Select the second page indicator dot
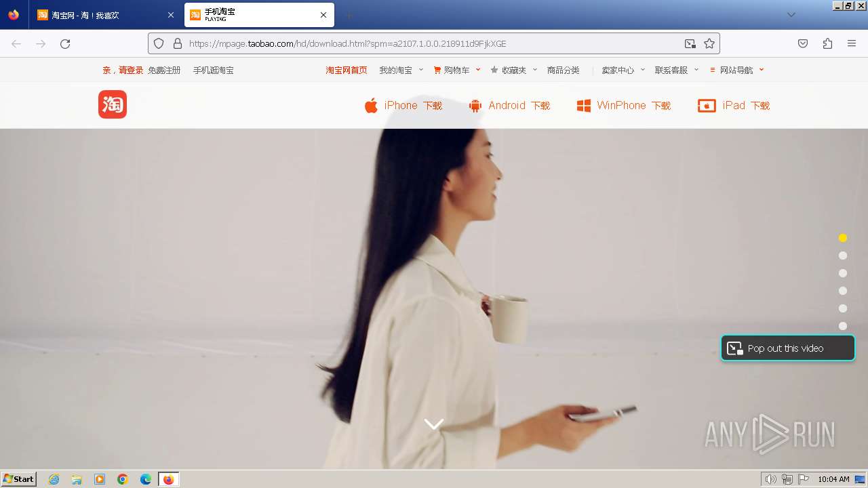The image size is (868, 488). (x=843, y=256)
